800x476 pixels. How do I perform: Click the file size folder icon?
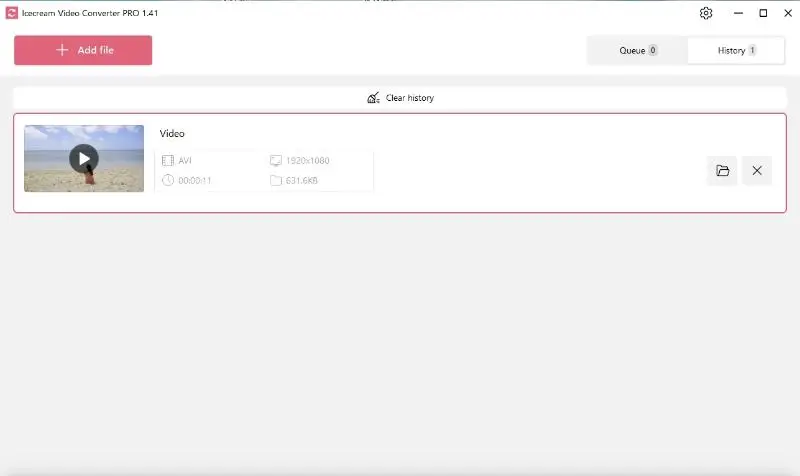[276, 180]
